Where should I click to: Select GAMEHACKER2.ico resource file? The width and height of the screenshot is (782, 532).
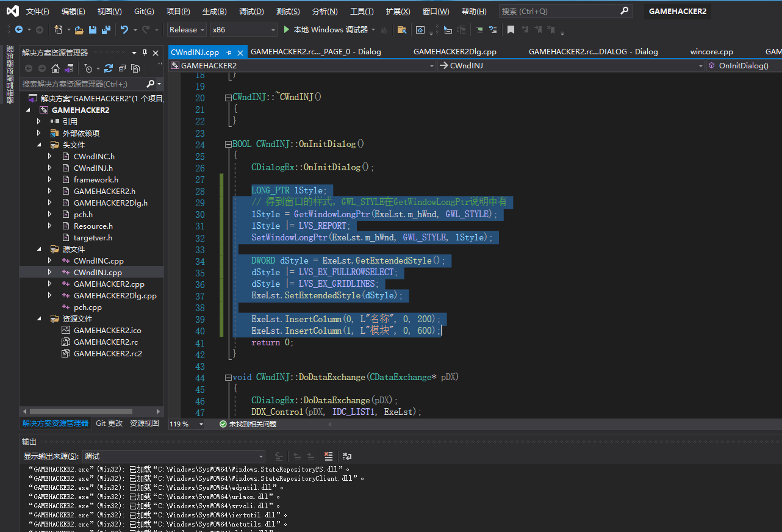107,331
